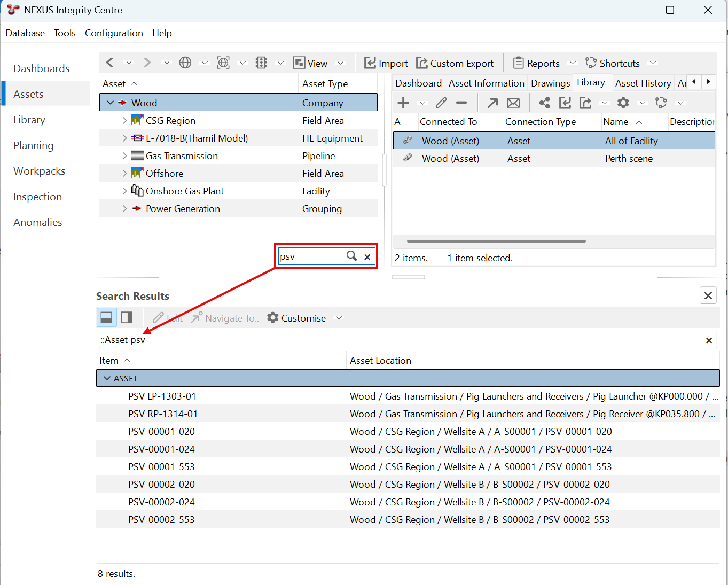
Task: Expand the Onshore Gas Plant node
Action: pyautogui.click(x=124, y=191)
